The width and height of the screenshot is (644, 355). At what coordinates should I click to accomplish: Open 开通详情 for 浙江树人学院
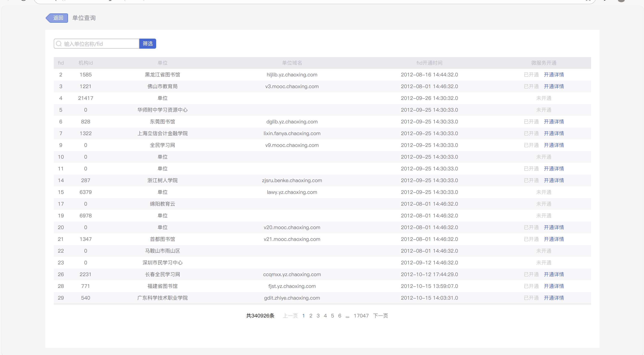[x=554, y=180]
